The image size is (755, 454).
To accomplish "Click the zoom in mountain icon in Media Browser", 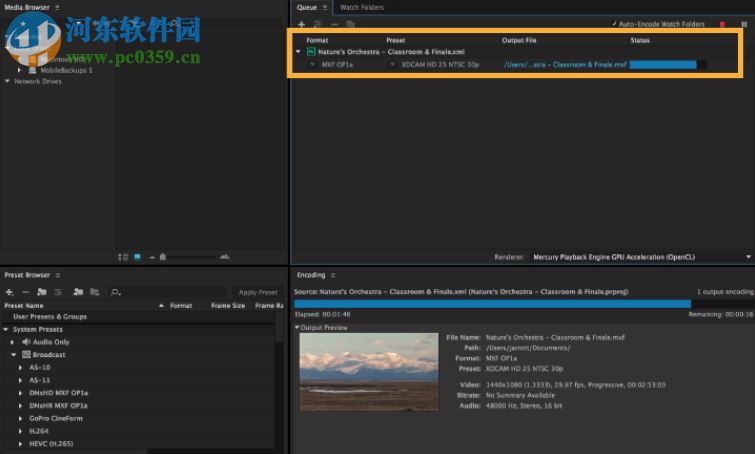I will click(x=224, y=257).
